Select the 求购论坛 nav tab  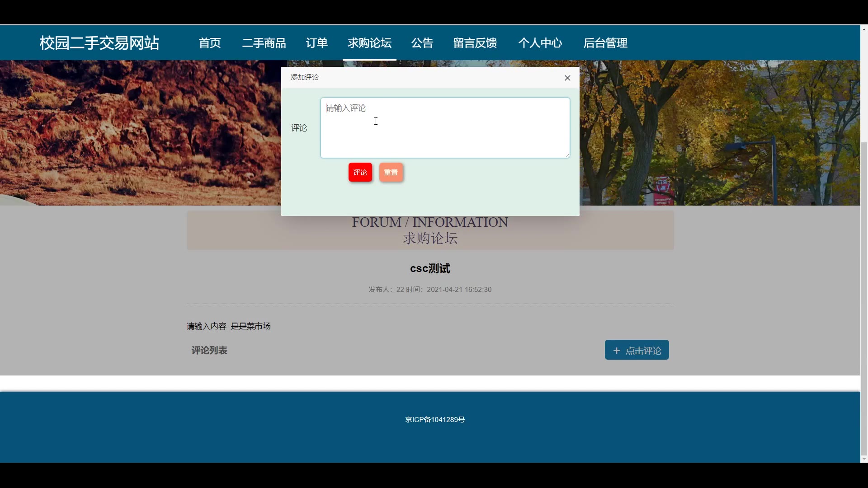(369, 43)
